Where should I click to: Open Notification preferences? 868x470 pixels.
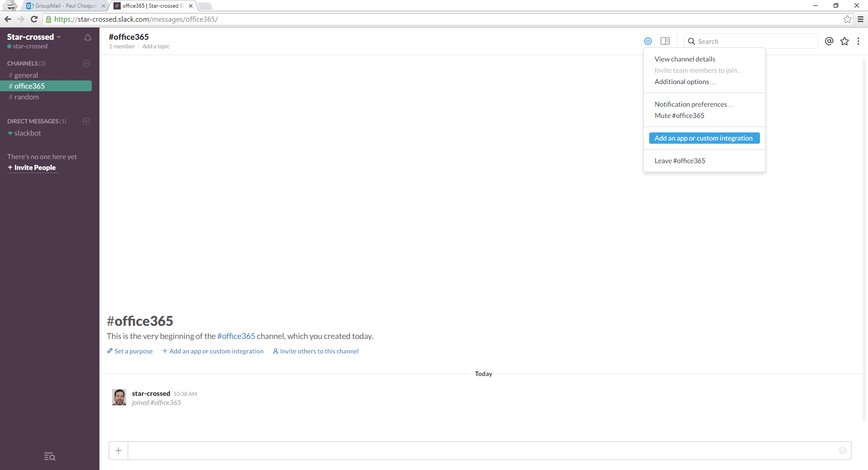coord(693,104)
